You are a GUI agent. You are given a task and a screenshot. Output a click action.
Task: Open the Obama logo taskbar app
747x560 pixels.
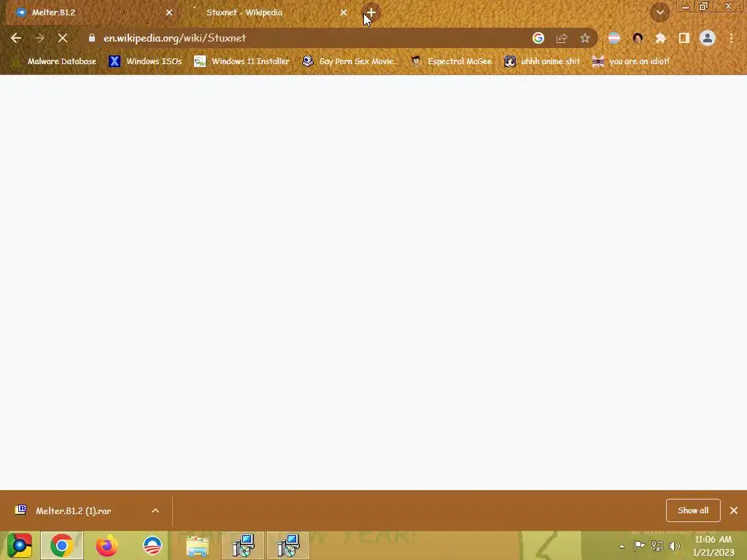[x=152, y=545]
